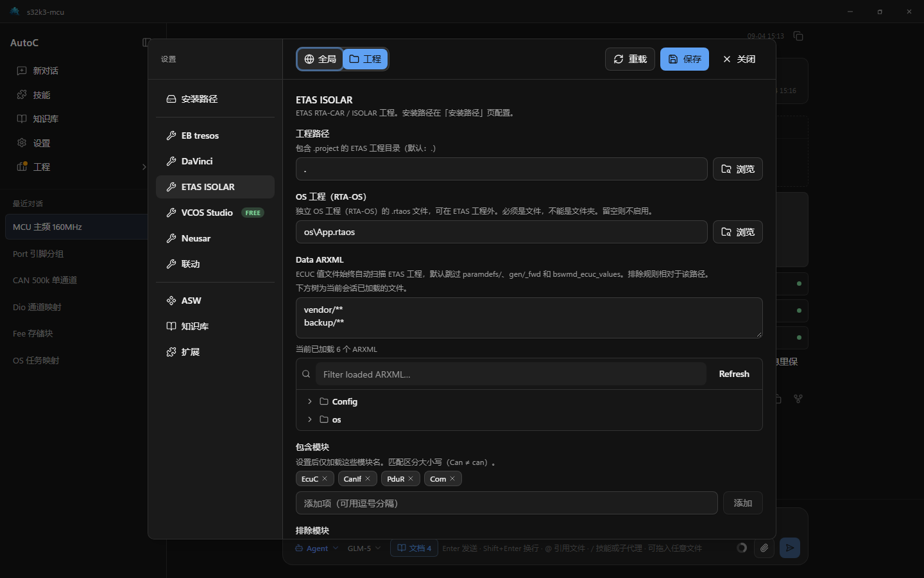
Task: Expand the Config folder chevron
Action: pos(310,401)
